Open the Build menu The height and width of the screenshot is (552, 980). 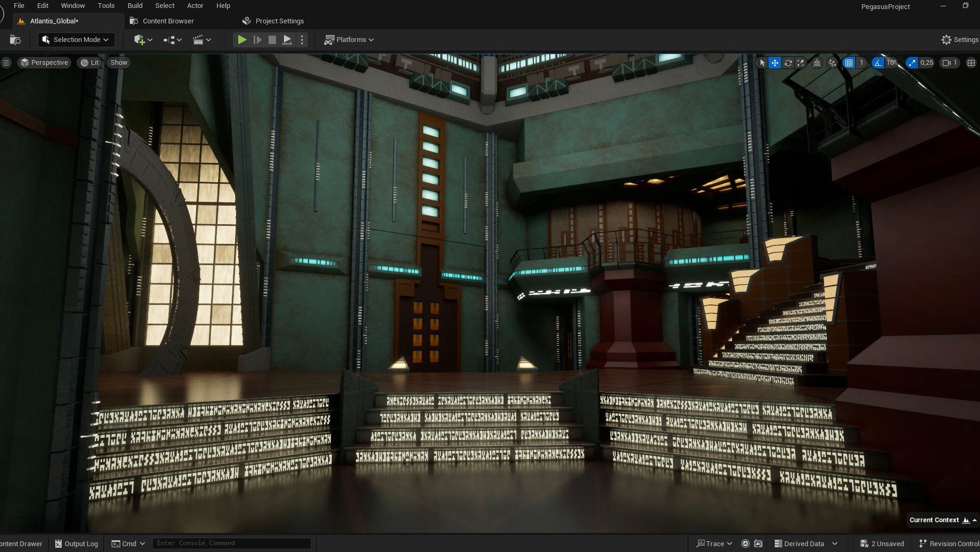pyautogui.click(x=135, y=5)
